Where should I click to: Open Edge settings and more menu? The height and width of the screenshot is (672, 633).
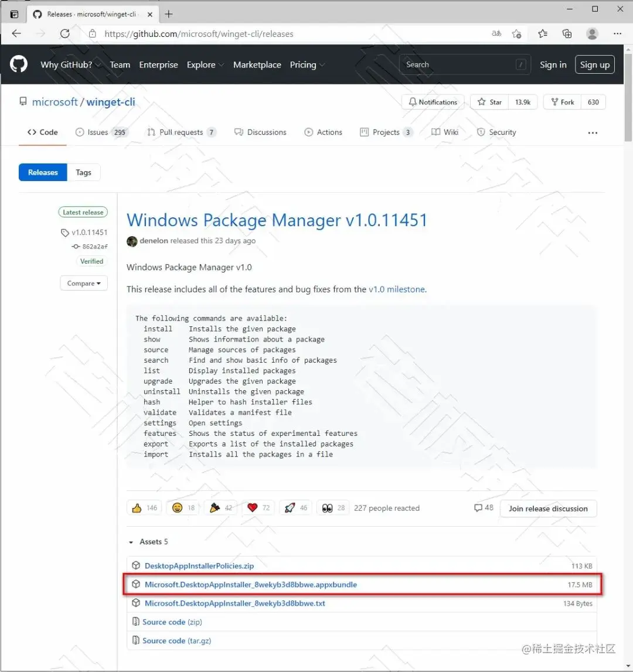click(617, 33)
